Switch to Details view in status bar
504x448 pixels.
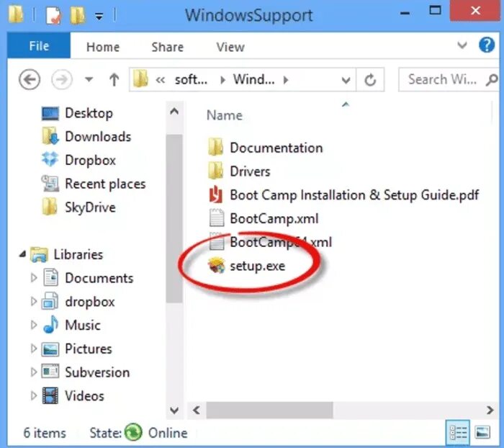click(x=458, y=433)
